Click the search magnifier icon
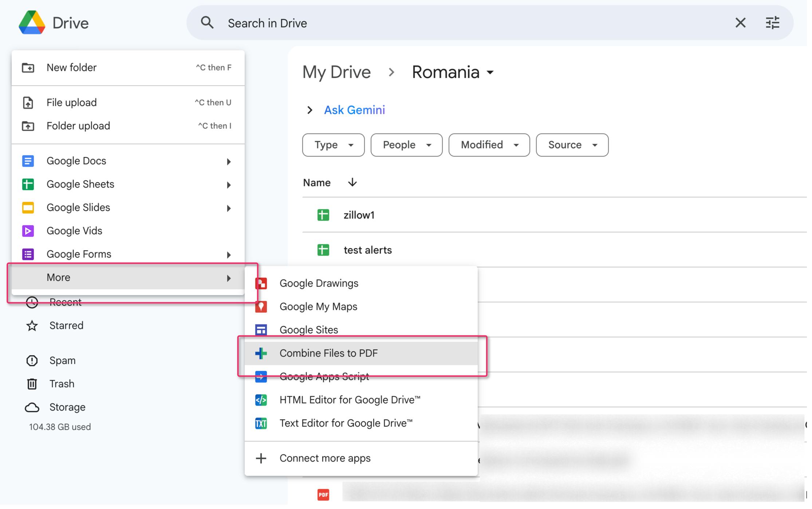This screenshot has height=509, width=812. [x=207, y=23]
